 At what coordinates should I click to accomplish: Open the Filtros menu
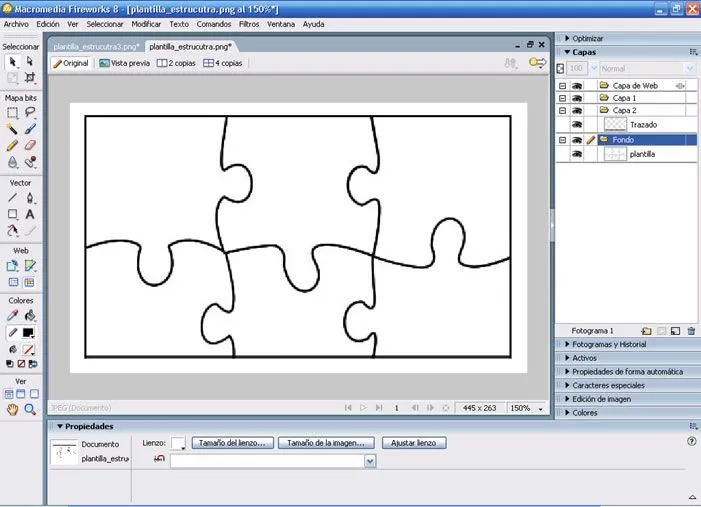249,23
